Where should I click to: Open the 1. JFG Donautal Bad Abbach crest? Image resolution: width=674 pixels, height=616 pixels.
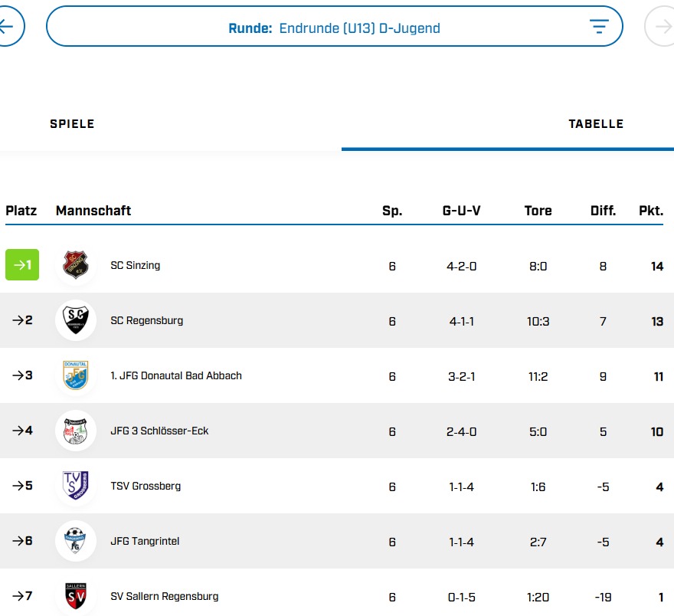point(75,375)
